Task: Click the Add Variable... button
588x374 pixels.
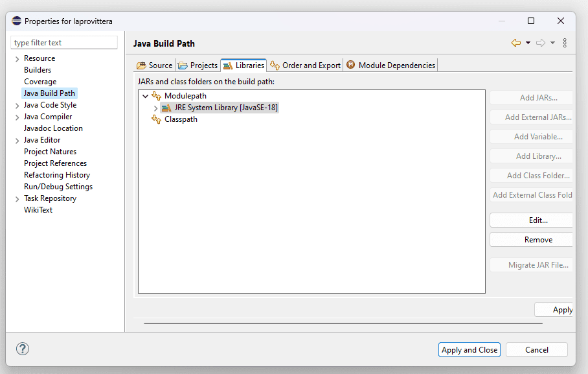Action: click(x=532, y=137)
